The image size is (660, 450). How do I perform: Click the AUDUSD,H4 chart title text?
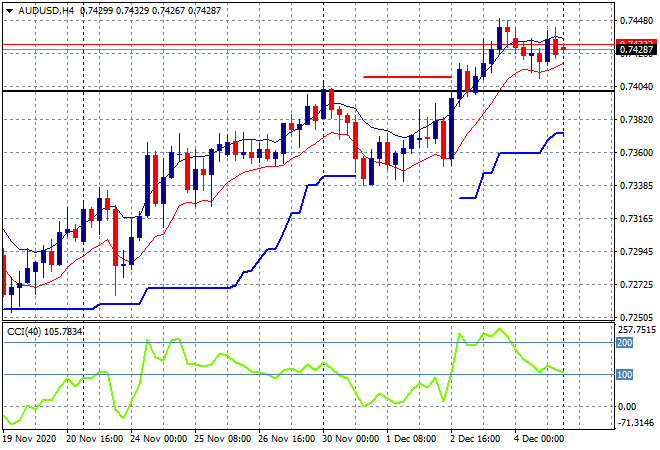(46, 11)
